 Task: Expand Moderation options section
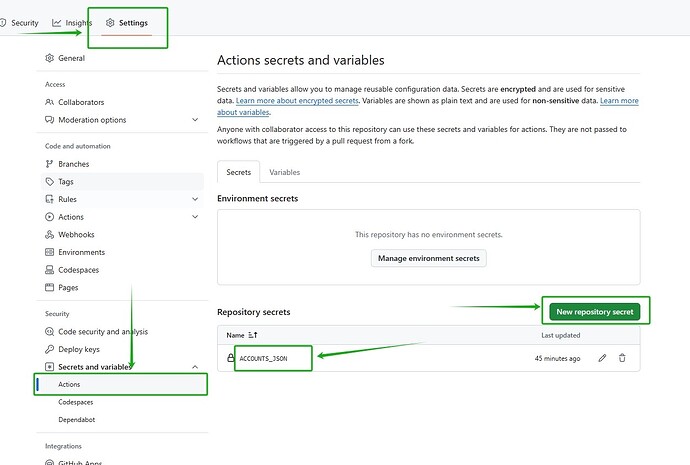tap(195, 120)
